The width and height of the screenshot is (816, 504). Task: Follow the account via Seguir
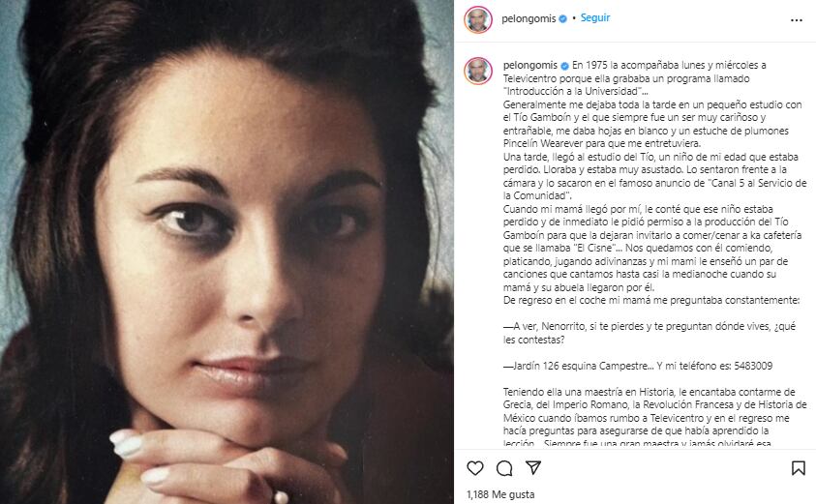click(595, 17)
